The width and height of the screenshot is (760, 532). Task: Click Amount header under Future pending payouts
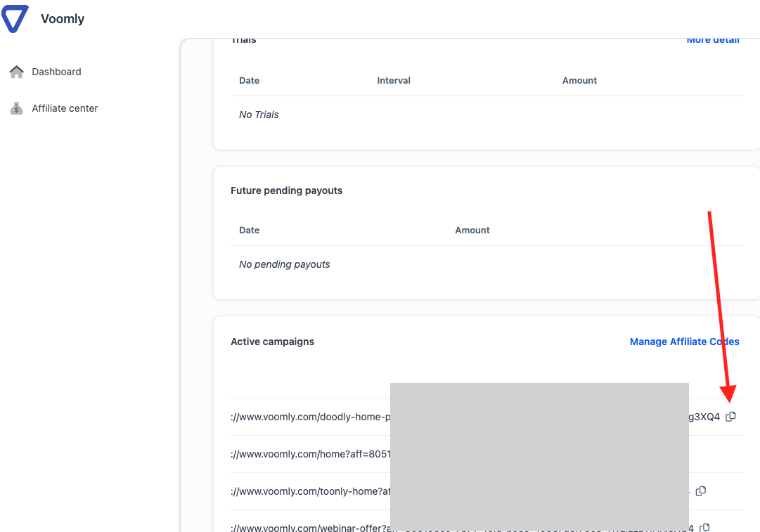[472, 230]
